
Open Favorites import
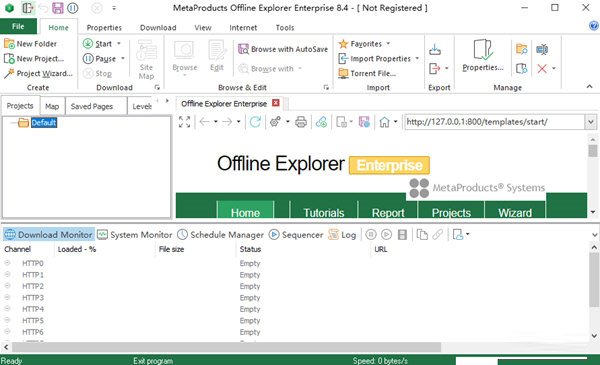(x=360, y=44)
